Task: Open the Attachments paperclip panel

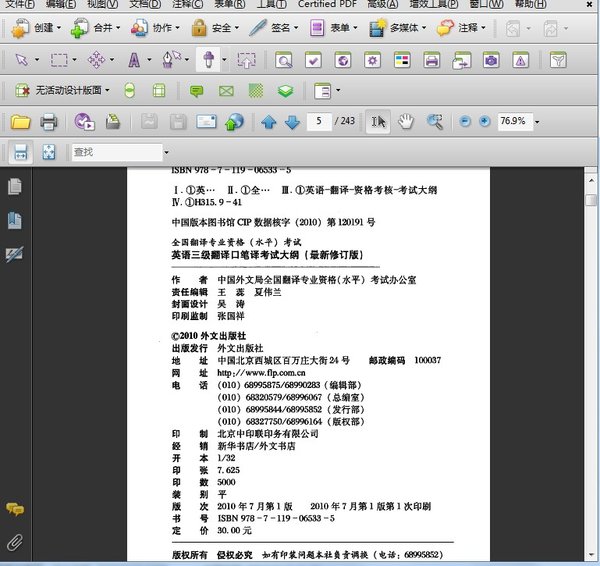Action: pyautogui.click(x=15, y=543)
